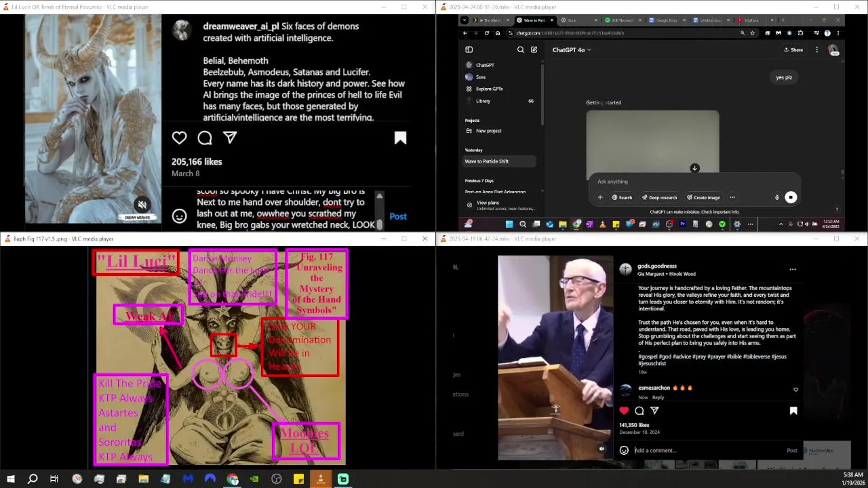Open the three-dot menu on gods.goodness post
This screenshot has width=868, height=488.
point(792,269)
